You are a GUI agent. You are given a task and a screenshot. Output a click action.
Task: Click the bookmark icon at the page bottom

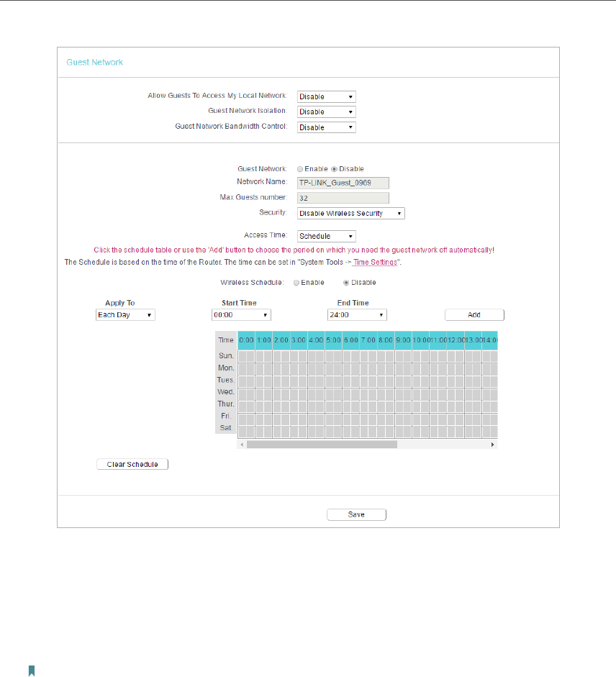[x=32, y=671]
